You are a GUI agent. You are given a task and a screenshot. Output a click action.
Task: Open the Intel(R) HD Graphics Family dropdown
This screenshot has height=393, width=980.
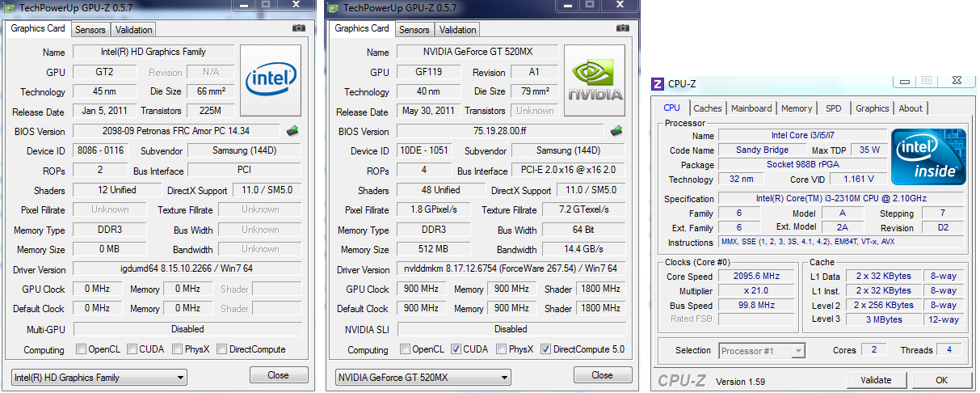click(x=99, y=378)
